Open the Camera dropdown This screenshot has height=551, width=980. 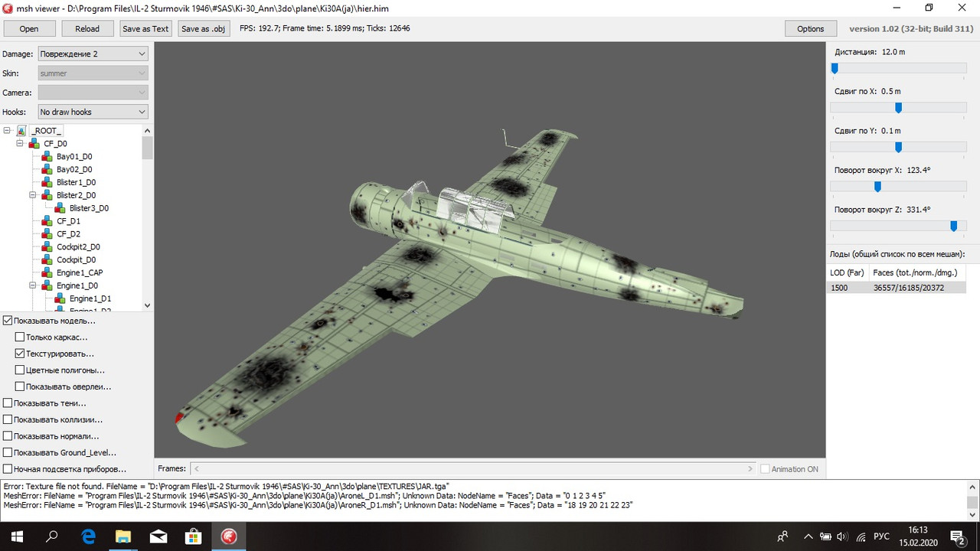(x=93, y=92)
